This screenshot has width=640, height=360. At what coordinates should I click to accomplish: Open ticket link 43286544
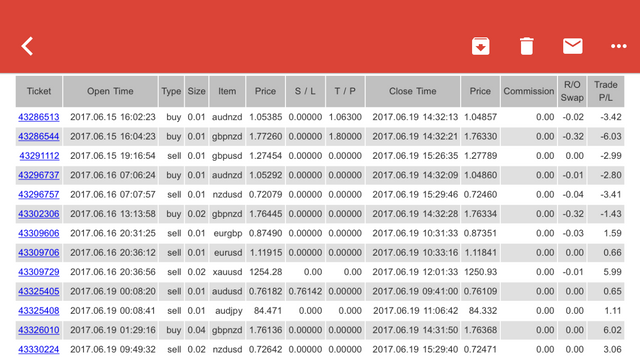[39, 136]
